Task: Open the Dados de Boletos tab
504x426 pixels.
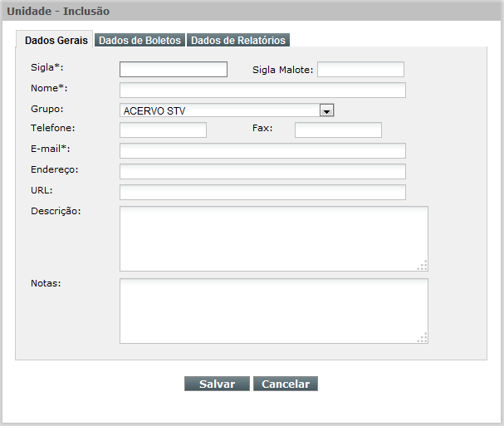Action: (x=139, y=40)
